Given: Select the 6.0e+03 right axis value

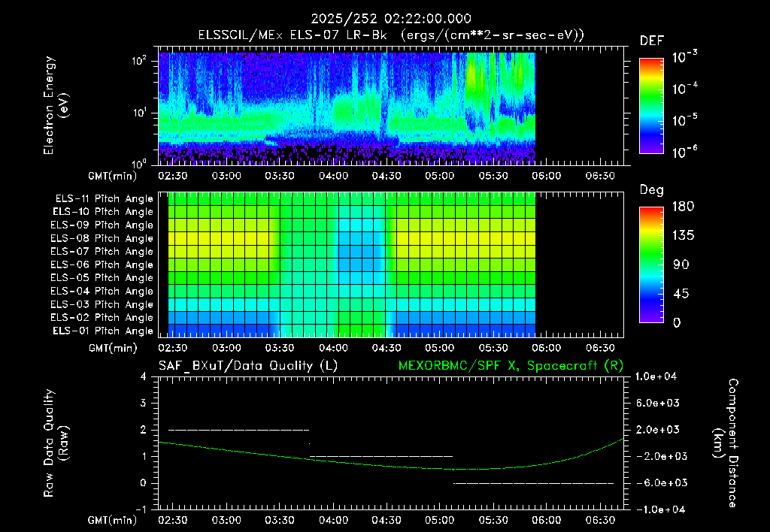Looking at the screenshot, I should pos(657,403).
